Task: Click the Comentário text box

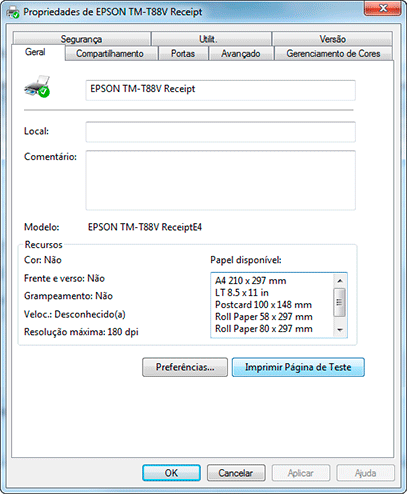Action: (x=220, y=180)
